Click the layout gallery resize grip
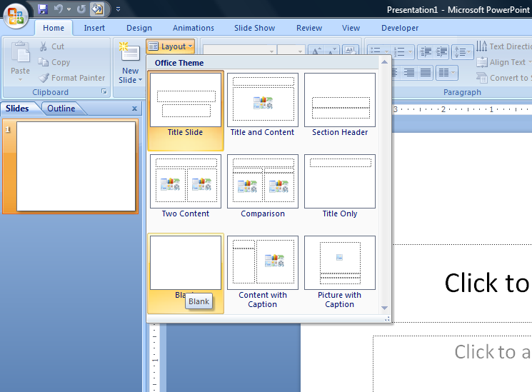 (387, 318)
